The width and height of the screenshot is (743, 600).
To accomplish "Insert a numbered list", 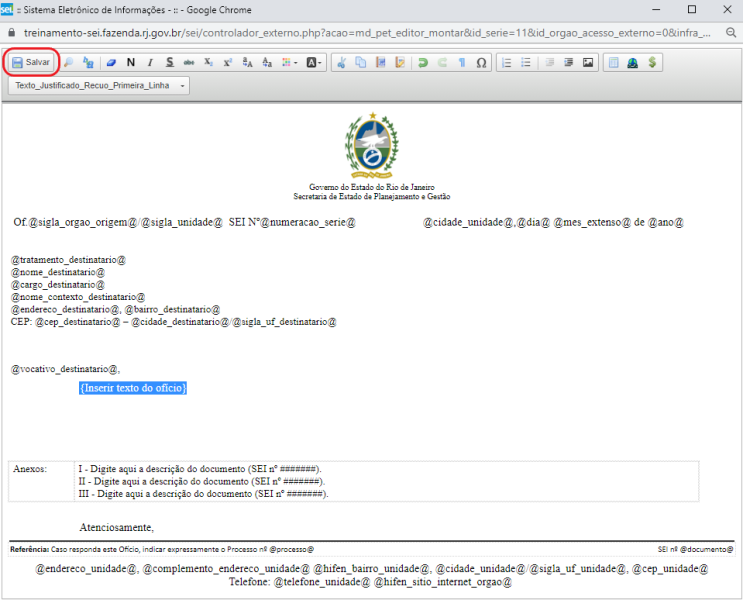I will tap(507, 62).
